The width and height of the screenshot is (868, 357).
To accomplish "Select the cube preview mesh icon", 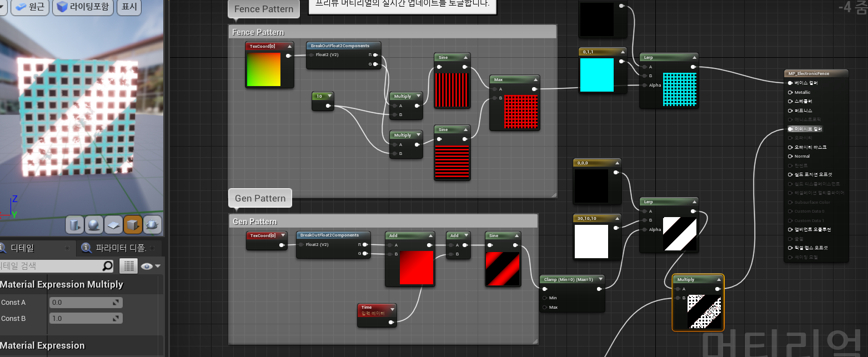I will (133, 224).
